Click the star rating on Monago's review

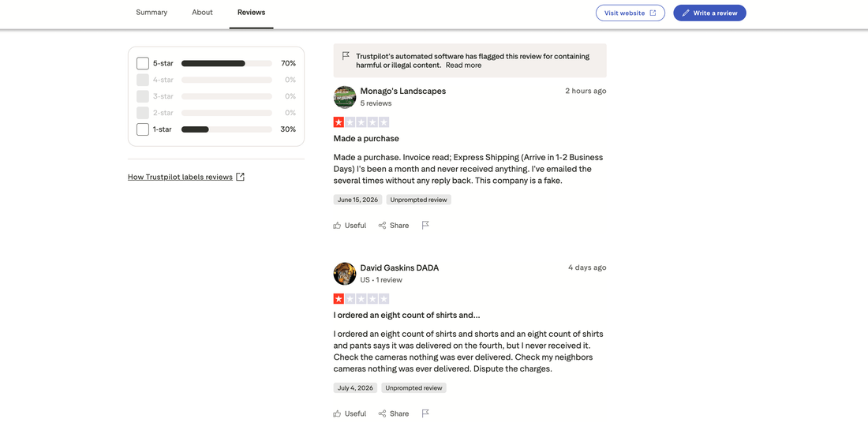(x=361, y=122)
